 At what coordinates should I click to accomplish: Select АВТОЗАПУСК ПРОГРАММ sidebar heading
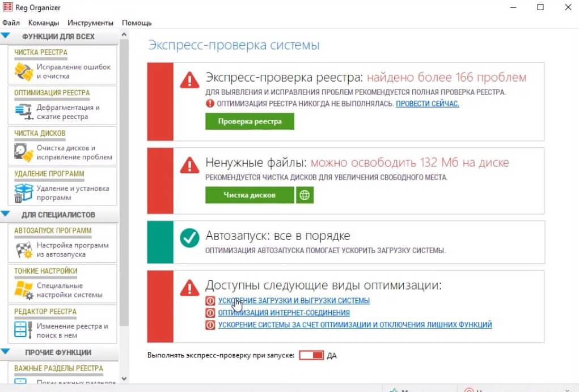53,231
